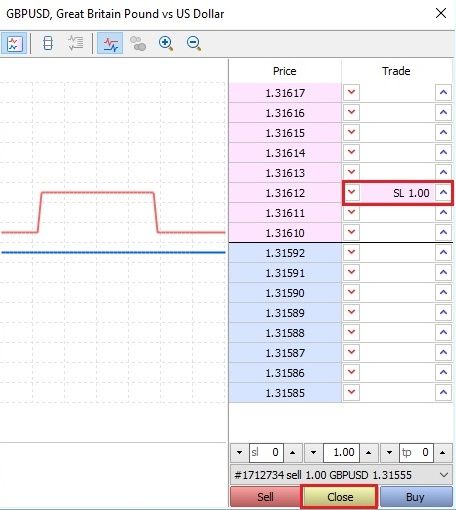Image resolution: width=456 pixels, height=510 pixels.
Task: Decrease take profit with its down arrow
Action: click(x=389, y=452)
